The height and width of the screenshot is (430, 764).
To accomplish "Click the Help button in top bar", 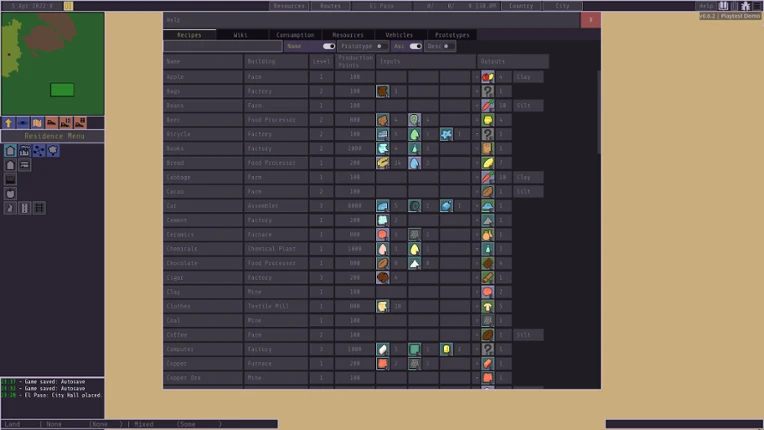I will tap(706, 6).
